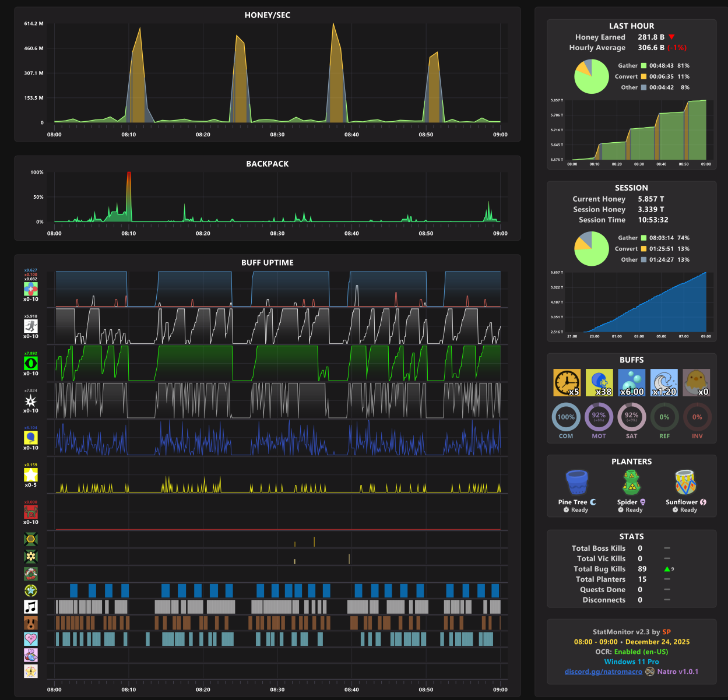728x700 pixels.
Task: Click the green ring blue star icon
Action: click(31, 590)
